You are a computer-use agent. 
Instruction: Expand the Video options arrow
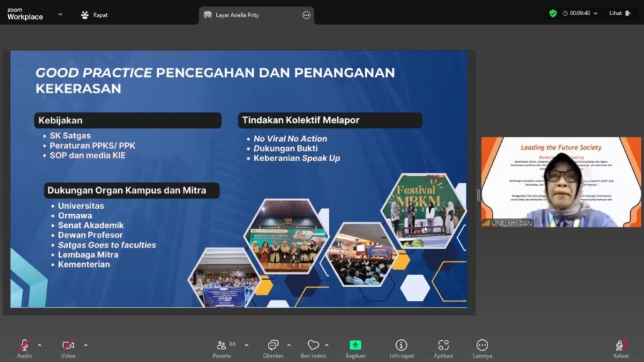pyautogui.click(x=86, y=345)
